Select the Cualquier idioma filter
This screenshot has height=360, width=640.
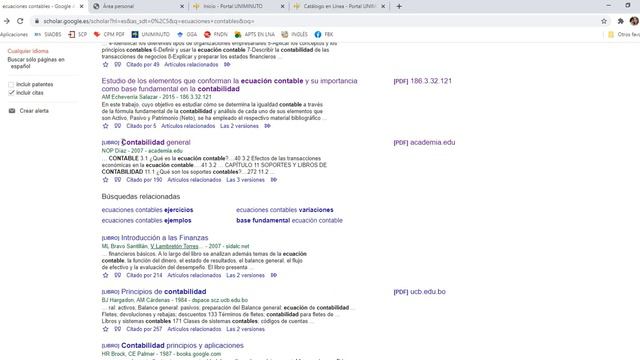(28, 51)
